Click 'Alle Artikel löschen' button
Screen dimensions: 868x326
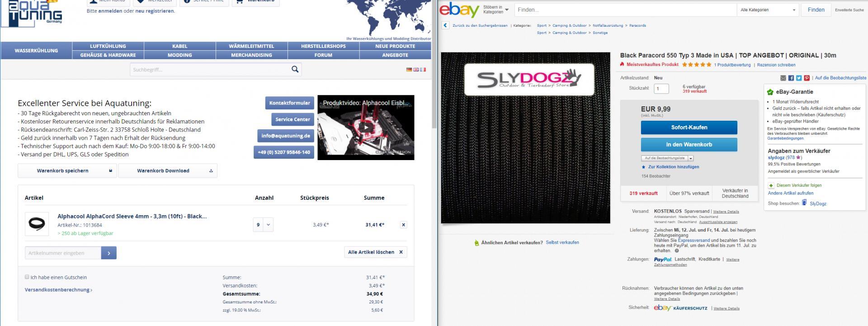click(375, 252)
